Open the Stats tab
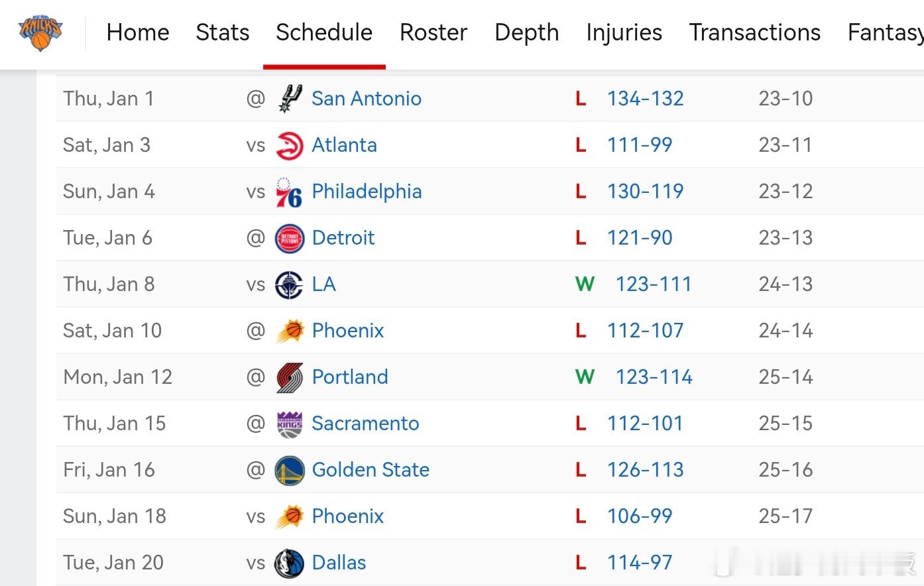Viewport: 924px width, 586px height. (x=223, y=32)
